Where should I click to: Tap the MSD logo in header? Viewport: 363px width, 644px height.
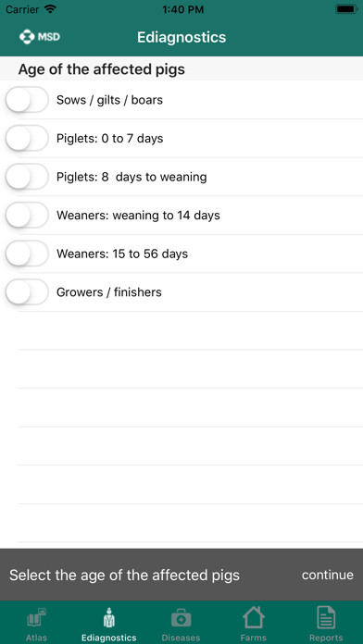coord(40,37)
